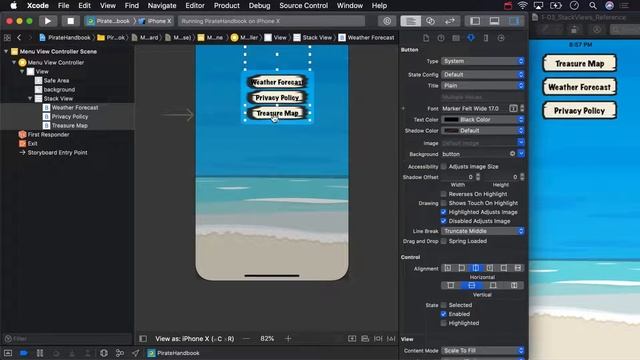Open the Navigate menu

(x=162, y=6)
